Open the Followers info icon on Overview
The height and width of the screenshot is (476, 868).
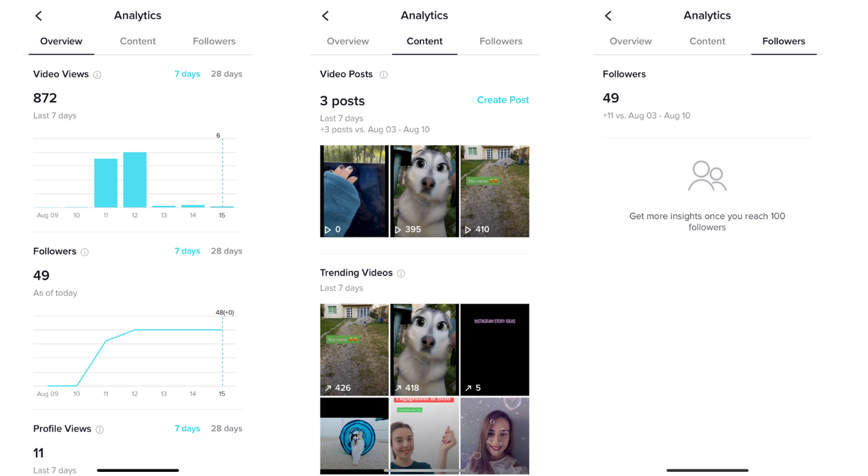[84, 252]
